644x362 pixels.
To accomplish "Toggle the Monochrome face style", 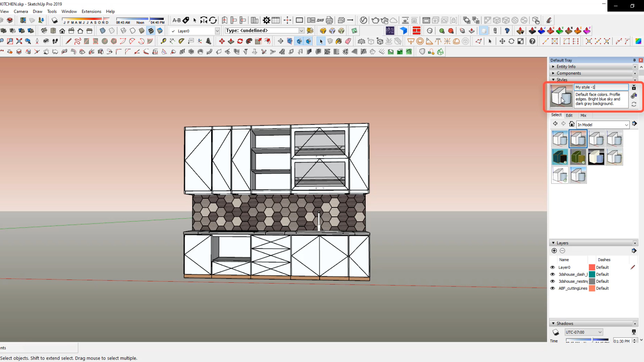I will click(x=160, y=31).
